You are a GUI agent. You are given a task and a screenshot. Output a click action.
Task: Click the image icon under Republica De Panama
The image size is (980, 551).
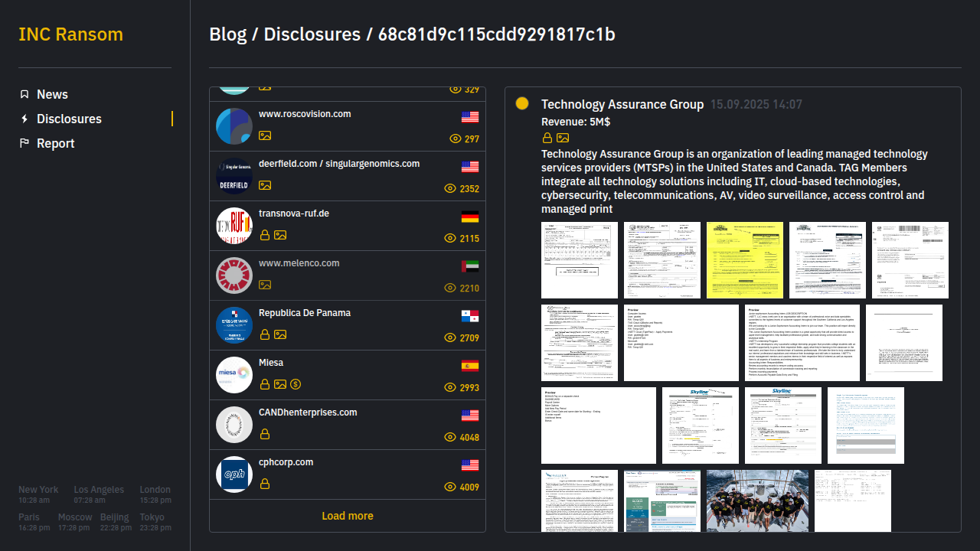pyautogui.click(x=280, y=334)
